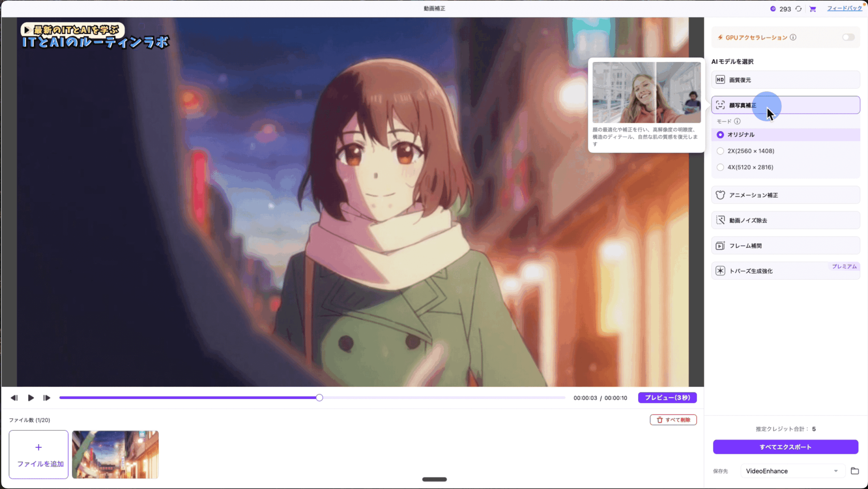Open the shopping cart icon
This screenshot has width=868, height=489.
(813, 9)
